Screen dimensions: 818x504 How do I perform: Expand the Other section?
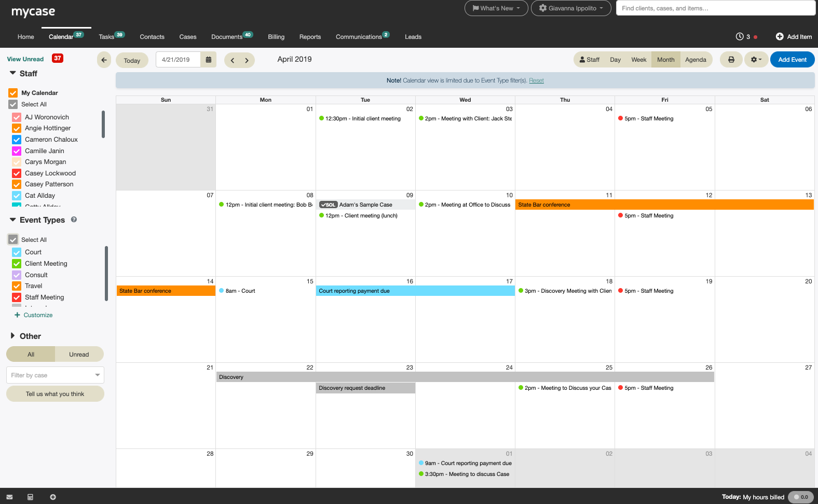pyautogui.click(x=13, y=336)
